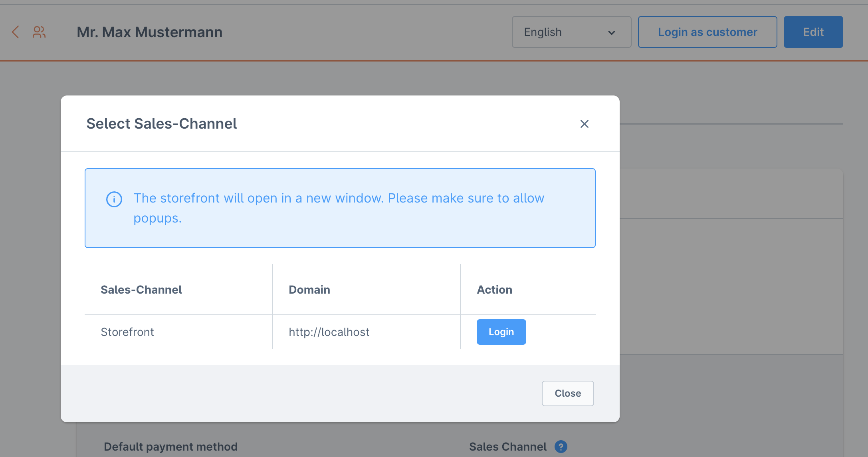Click the Sales-Channel column header
Screen dimensions: 868x457
coord(141,290)
